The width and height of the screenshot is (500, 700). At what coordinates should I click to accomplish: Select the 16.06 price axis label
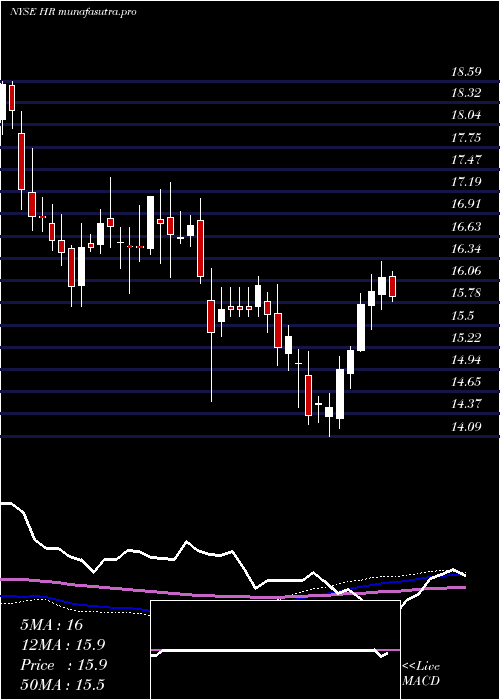467,271
